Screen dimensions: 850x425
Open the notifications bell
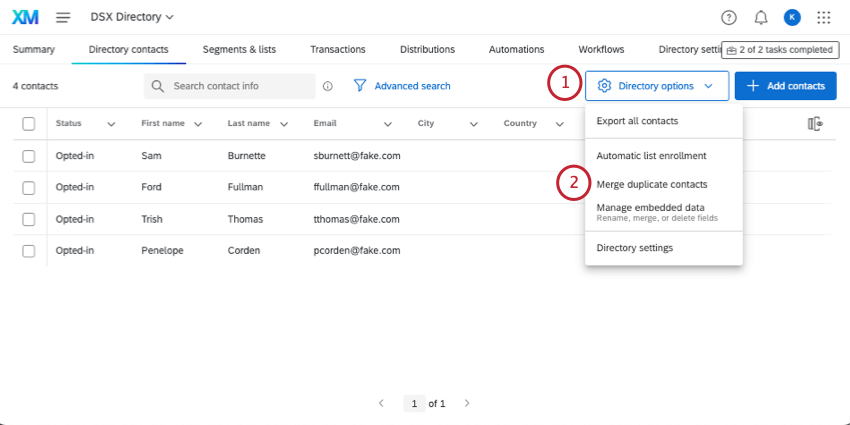[x=760, y=17]
